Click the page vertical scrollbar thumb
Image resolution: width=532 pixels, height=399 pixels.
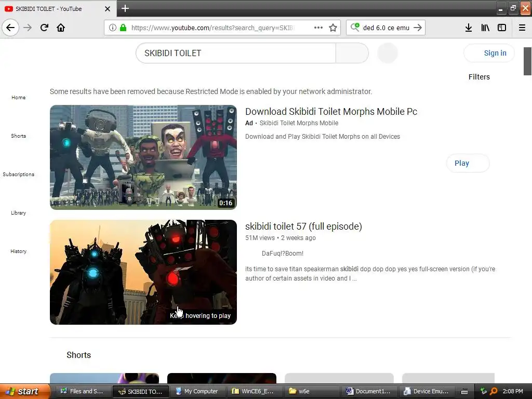click(527, 61)
